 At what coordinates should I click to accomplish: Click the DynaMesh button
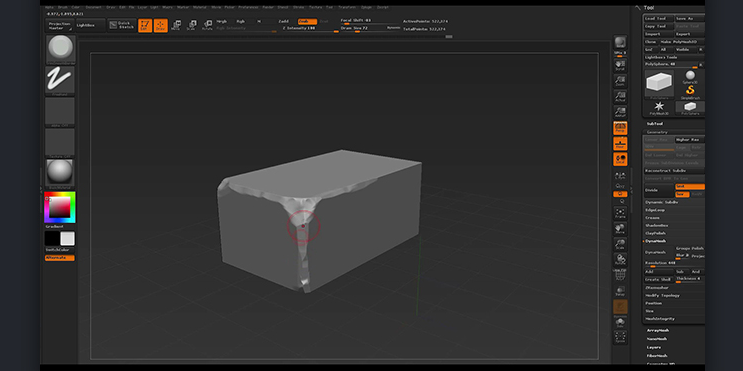pyautogui.click(x=658, y=253)
